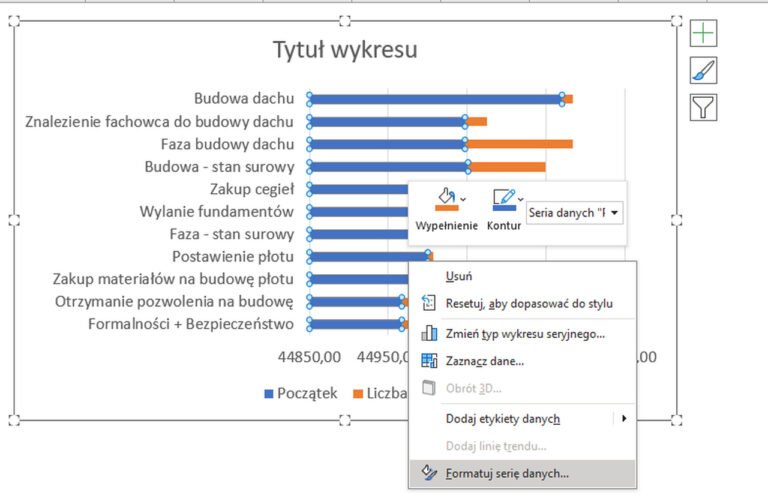Image resolution: width=768 pixels, height=495 pixels.
Task: Expand the Kontur outline color arrow
Action: point(521,199)
